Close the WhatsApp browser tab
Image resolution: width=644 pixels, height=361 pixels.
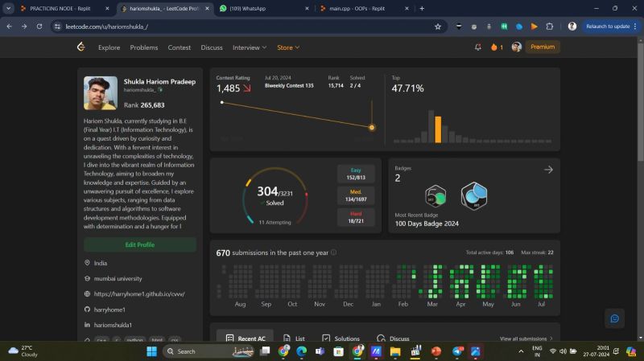click(x=307, y=8)
